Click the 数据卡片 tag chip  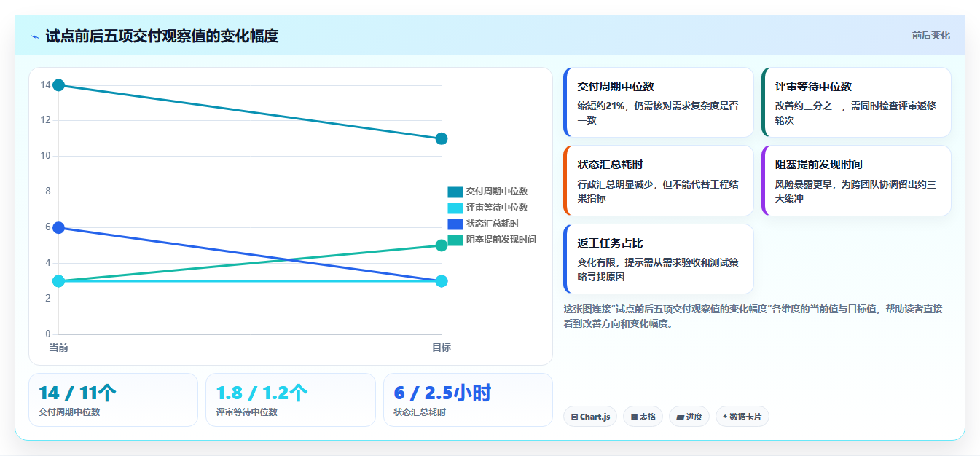point(742,417)
